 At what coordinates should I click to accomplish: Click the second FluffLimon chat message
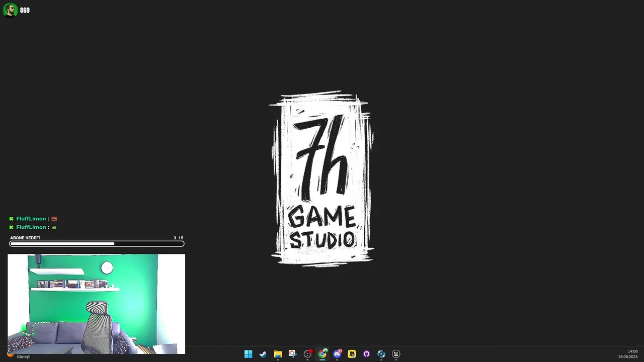tap(33, 227)
